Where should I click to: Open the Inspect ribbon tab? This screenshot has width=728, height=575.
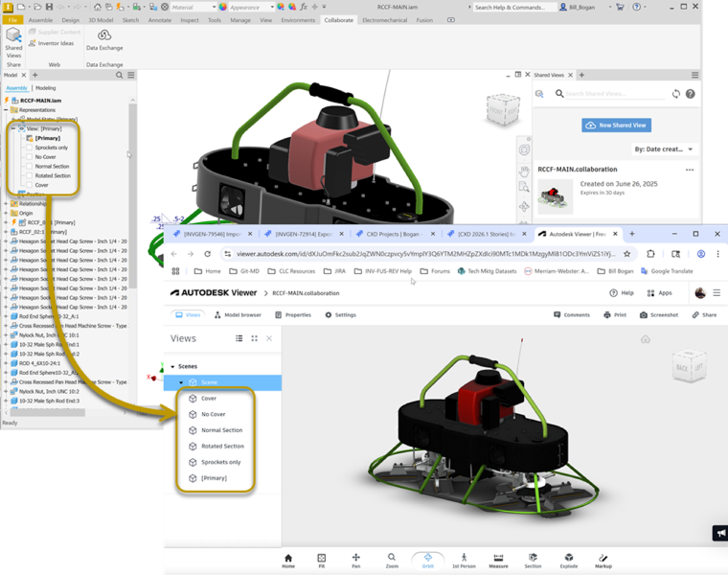(190, 20)
